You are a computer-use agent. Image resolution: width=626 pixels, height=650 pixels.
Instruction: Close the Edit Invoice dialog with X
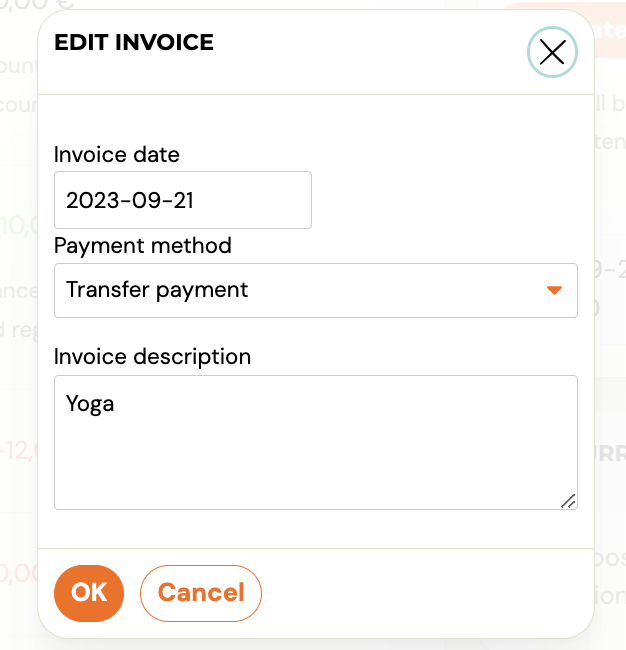click(x=552, y=52)
